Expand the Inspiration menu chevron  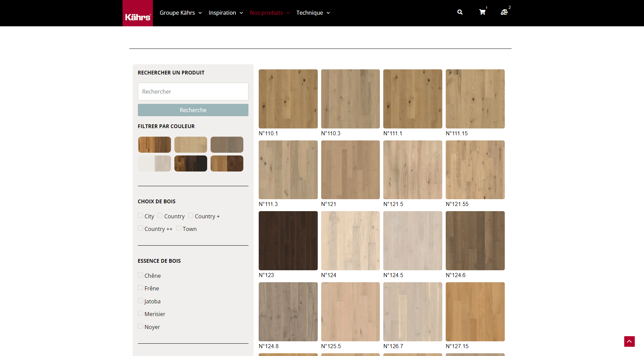click(x=241, y=13)
